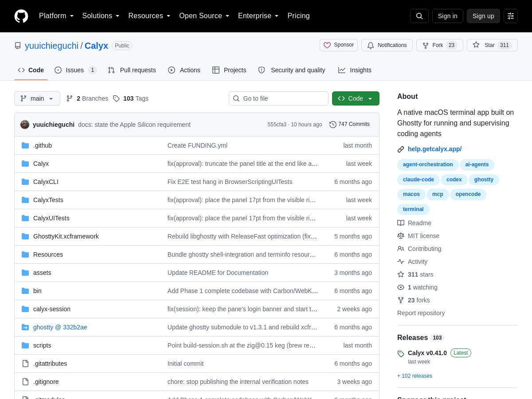
Task: Expand the Enterprise menu
Action: pyautogui.click(x=258, y=16)
